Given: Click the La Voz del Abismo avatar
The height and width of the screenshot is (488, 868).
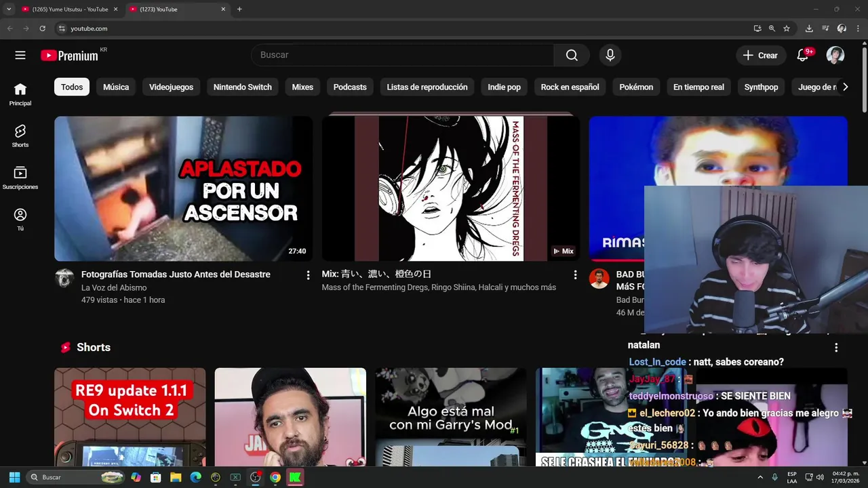Looking at the screenshot, I should tap(64, 278).
